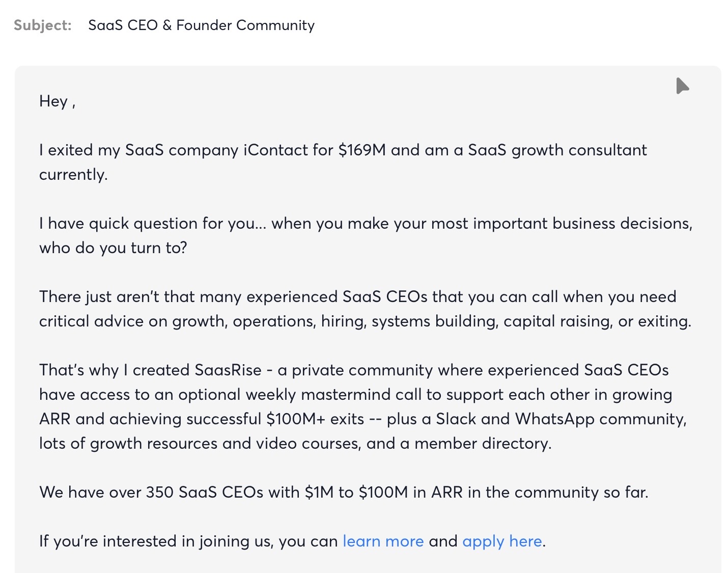Select the "Subject:" label
Image resolution: width=728 pixels, height=573 pixels.
click(43, 25)
